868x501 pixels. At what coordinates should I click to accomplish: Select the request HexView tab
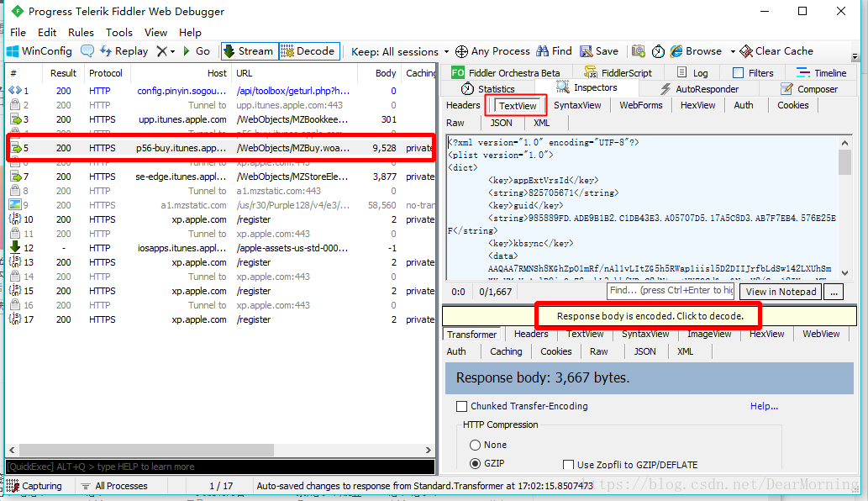coord(698,105)
